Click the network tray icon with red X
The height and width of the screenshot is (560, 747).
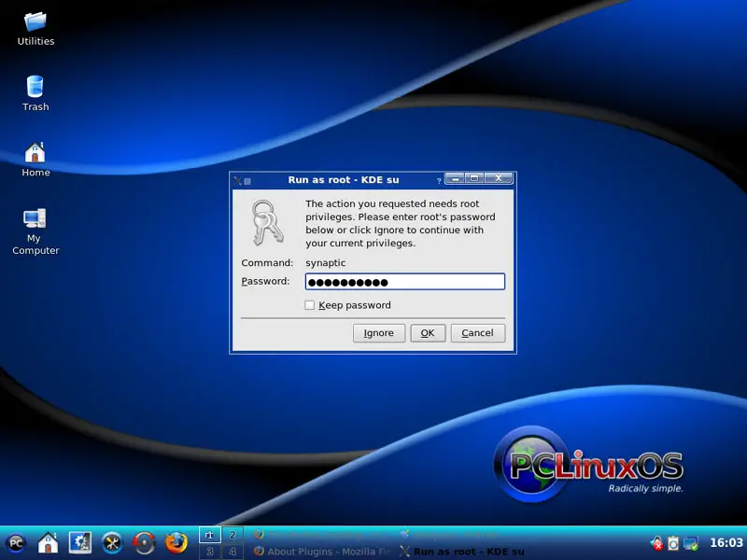click(656, 543)
